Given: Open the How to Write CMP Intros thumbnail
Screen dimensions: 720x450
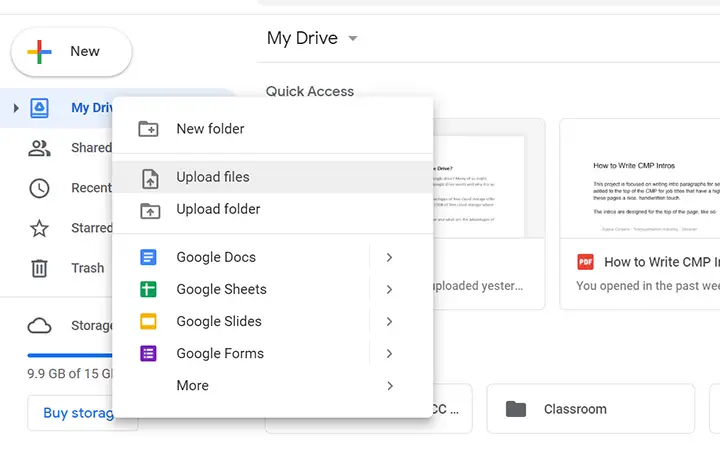Looking at the screenshot, I should pyautogui.click(x=640, y=179).
